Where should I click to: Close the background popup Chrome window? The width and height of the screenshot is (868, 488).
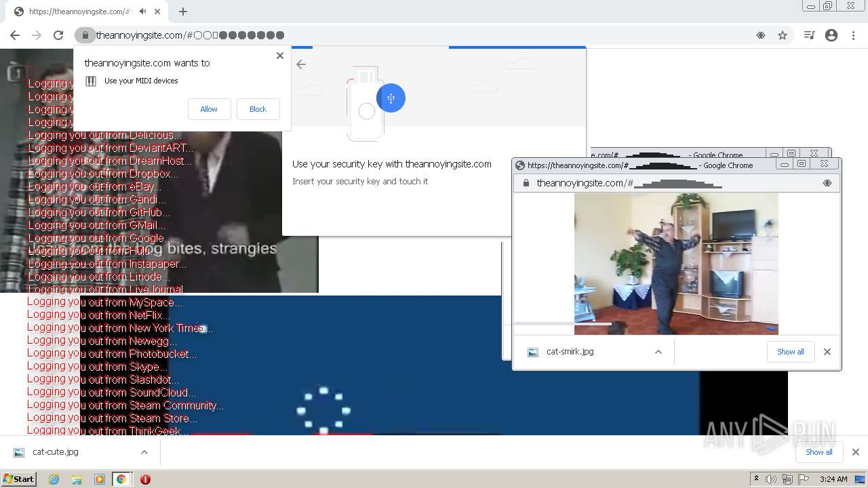pos(814,153)
